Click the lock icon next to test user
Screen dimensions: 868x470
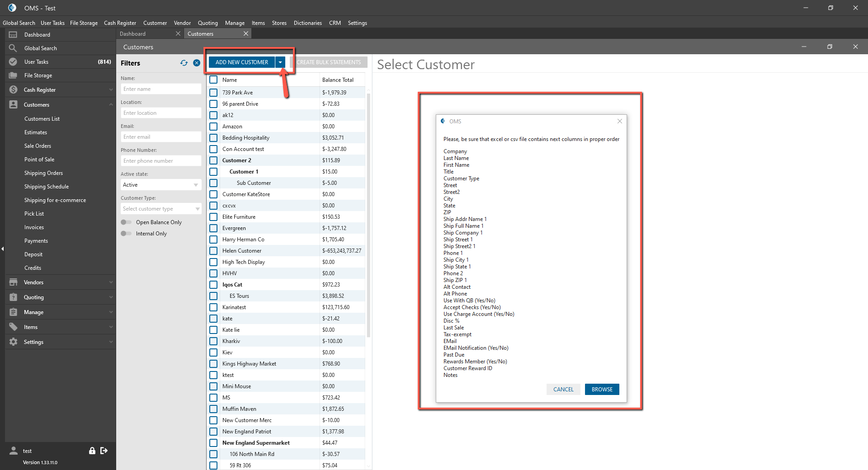92,451
